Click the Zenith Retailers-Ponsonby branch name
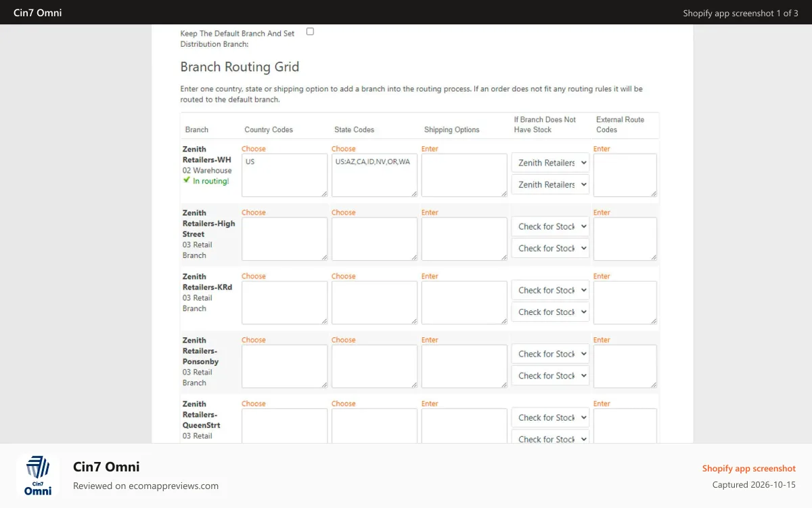The image size is (812, 508). (x=201, y=351)
